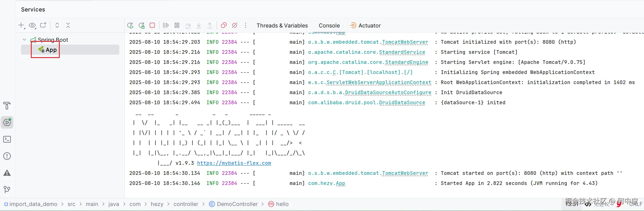
Task: Click the java breadcrumb
Action: (x=114, y=204)
